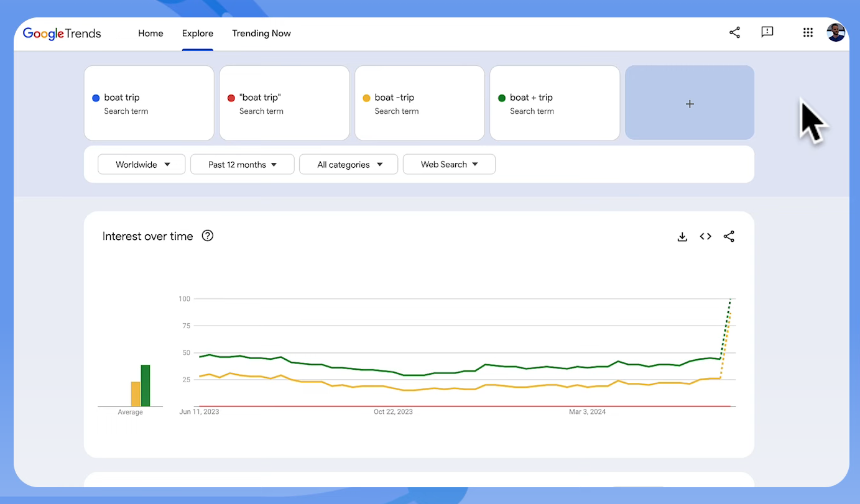Click the 'Interest over time' heading
860x504 pixels.
148,236
